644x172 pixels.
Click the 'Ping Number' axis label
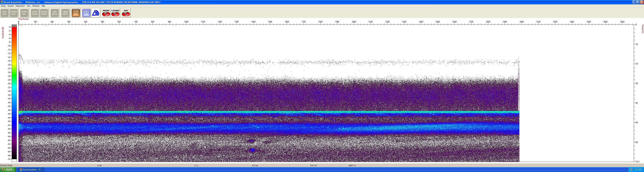23,19
